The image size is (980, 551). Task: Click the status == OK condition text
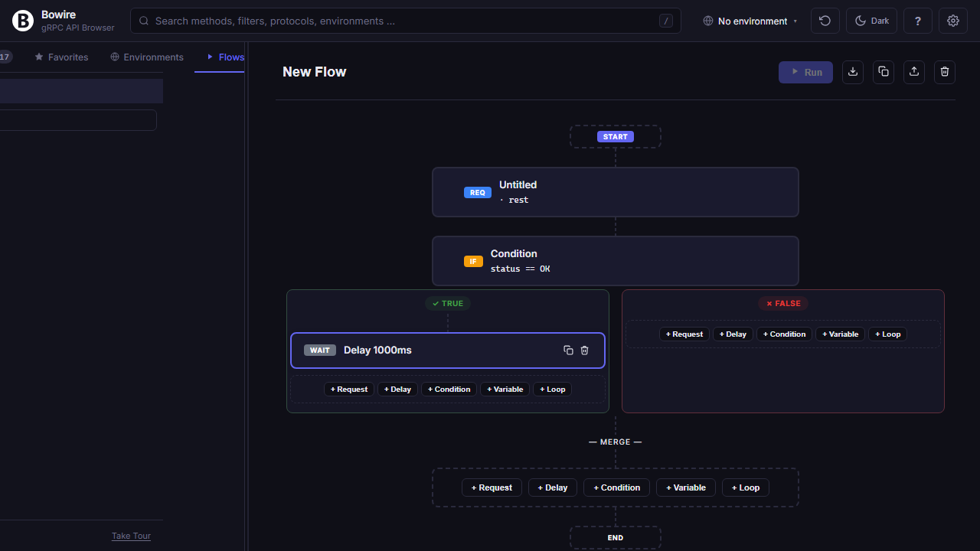[521, 269]
